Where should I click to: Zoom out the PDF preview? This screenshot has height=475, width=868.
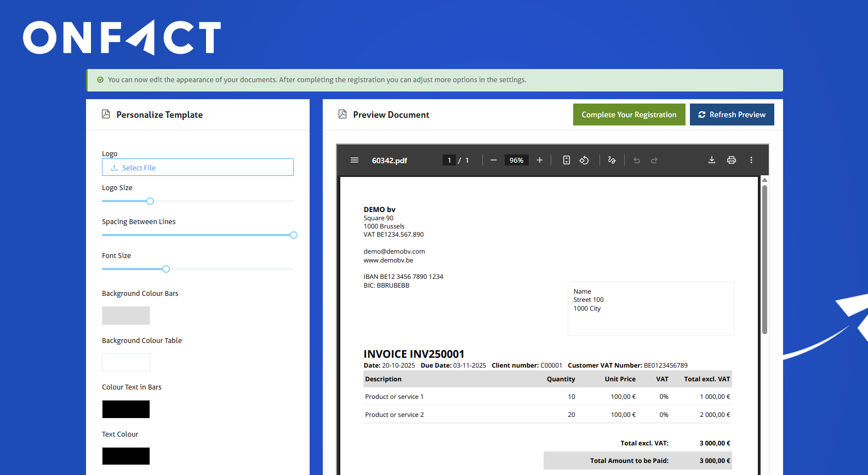point(494,160)
